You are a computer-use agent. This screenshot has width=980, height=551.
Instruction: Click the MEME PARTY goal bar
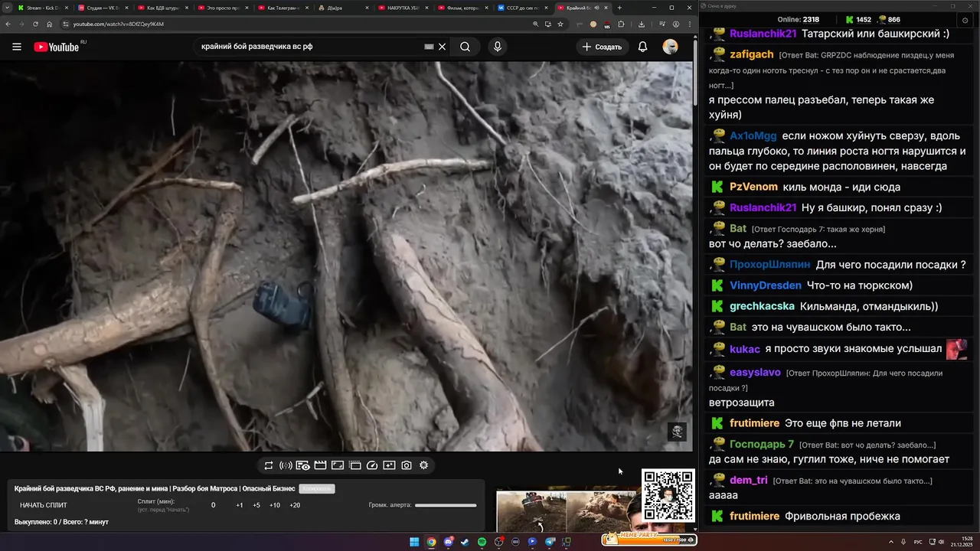[x=649, y=539]
